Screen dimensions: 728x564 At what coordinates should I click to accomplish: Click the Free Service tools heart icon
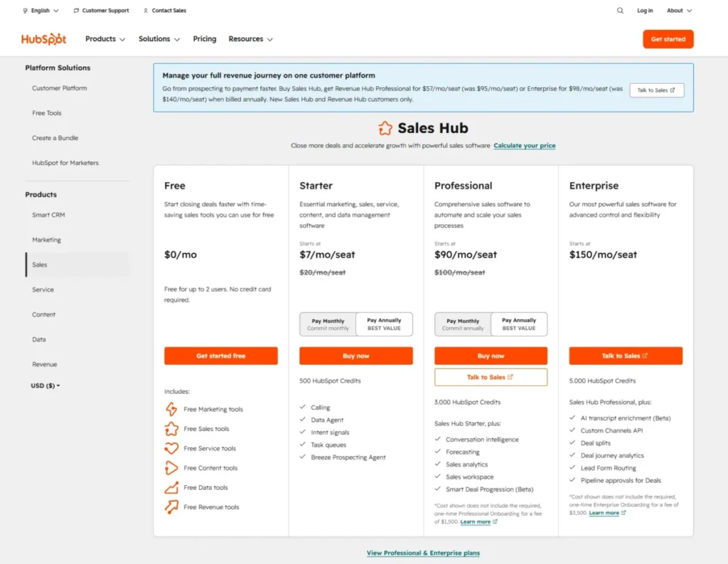(171, 448)
